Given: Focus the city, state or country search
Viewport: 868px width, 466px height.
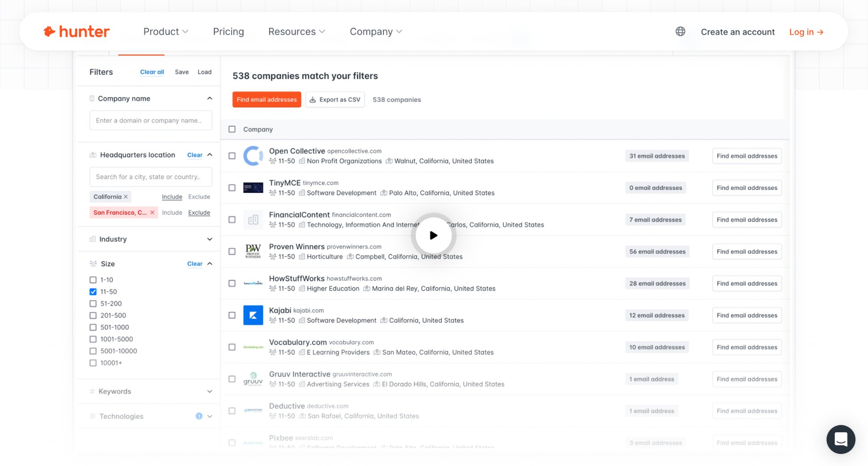Looking at the screenshot, I should coord(151,177).
